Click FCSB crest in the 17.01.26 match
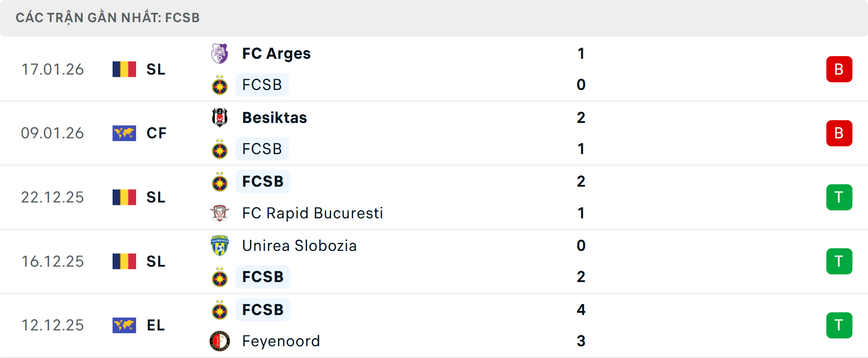Viewport: 868px width, 358px height. pos(220,85)
